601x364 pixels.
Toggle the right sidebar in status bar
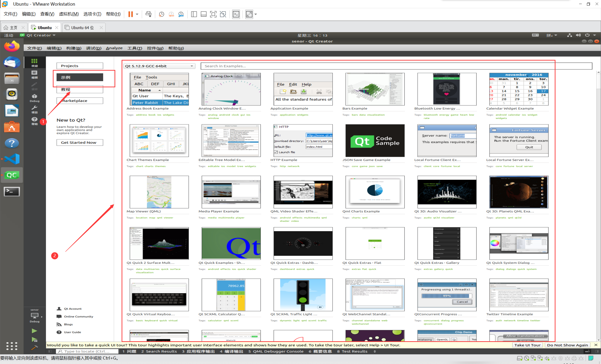[597, 351]
